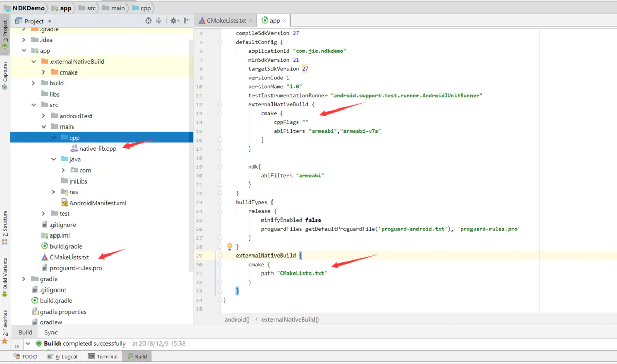Click cpp in the navigation breadcrumb

141,8
